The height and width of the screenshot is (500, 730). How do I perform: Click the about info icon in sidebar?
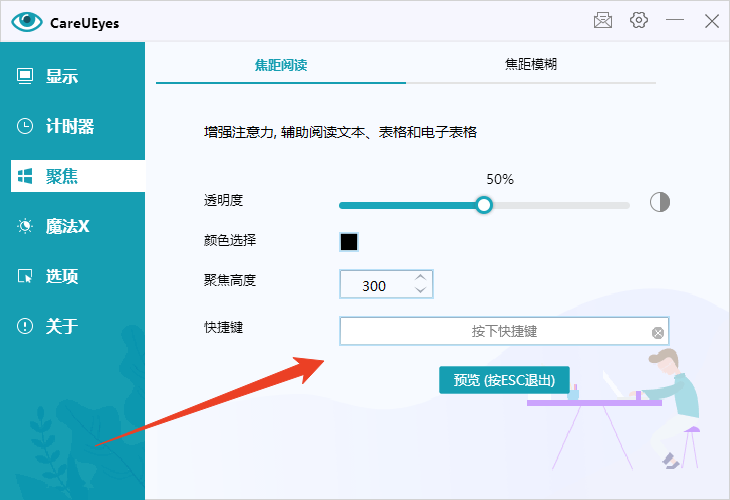[x=25, y=326]
